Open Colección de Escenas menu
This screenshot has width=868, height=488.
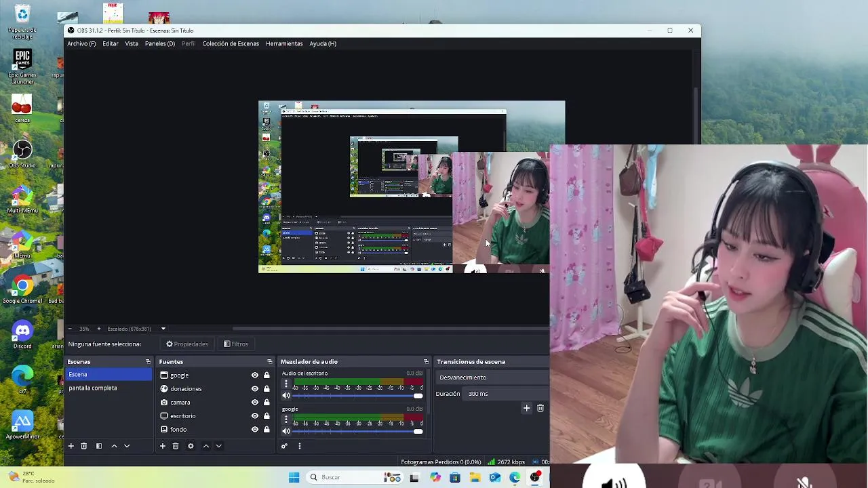tap(231, 43)
